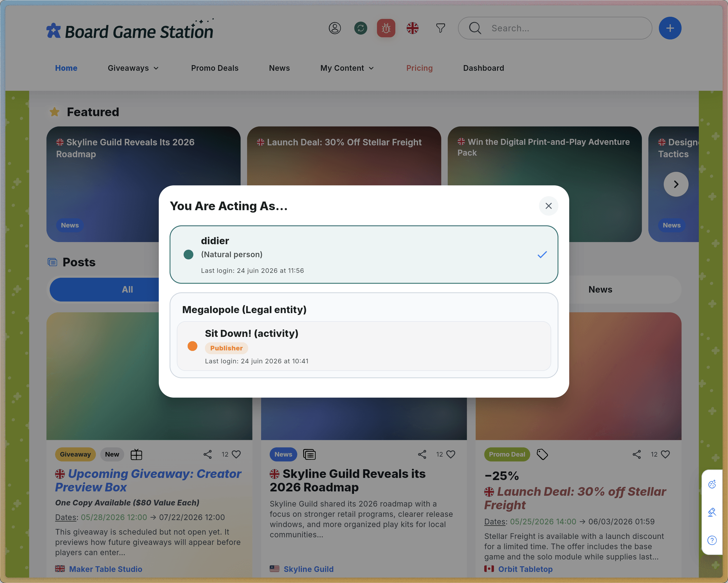Open the Pricing page

pos(419,68)
